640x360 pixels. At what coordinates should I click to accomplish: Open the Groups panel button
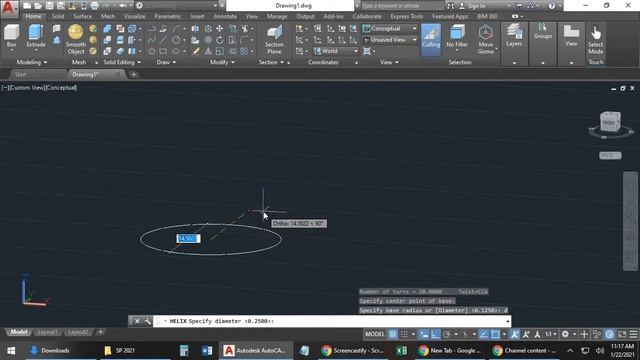click(x=542, y=32)
